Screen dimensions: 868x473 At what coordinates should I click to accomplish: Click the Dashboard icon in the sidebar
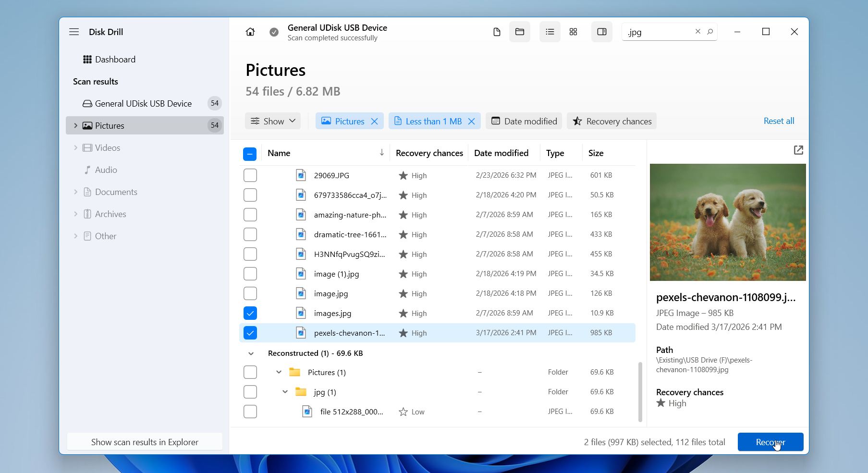[87, 59]
